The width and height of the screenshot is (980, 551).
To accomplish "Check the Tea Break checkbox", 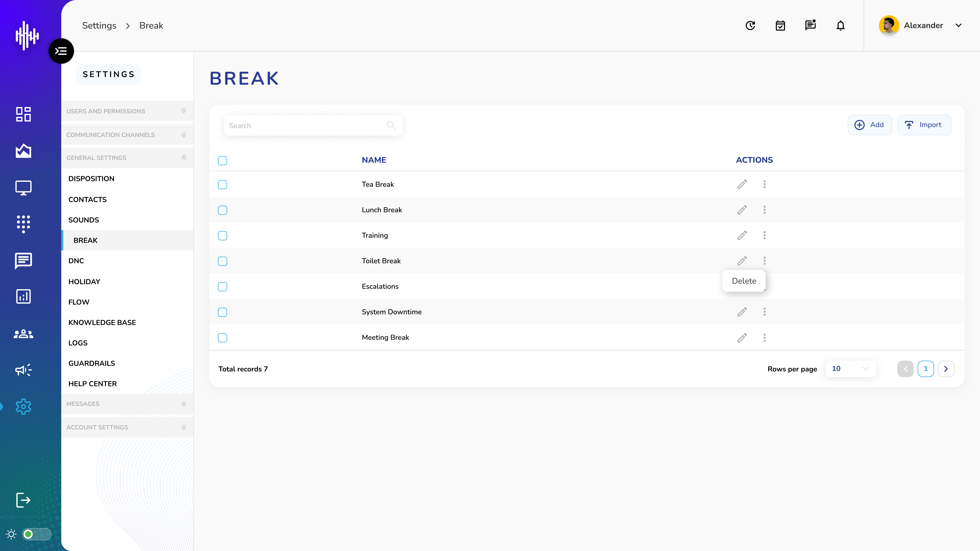I will pyautogui.click(x=223, y=185).
